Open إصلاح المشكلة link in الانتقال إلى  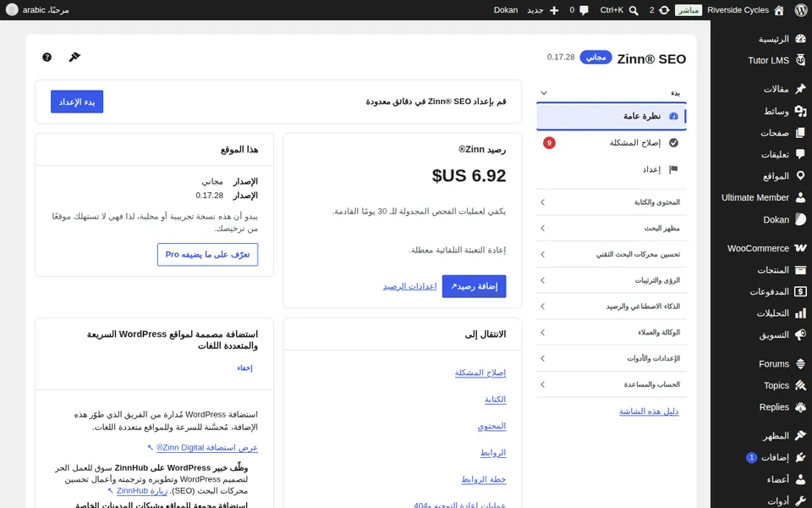(x=480, y=373)
